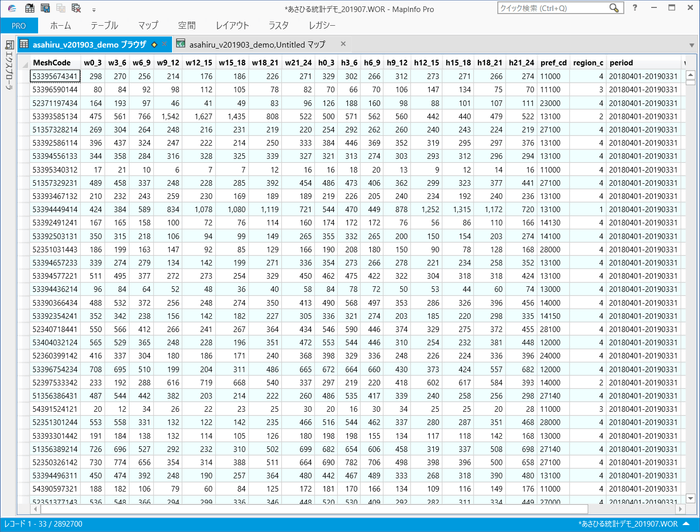Click the w9_12 column header
This screenshot has width=700, height=532.
168,63
